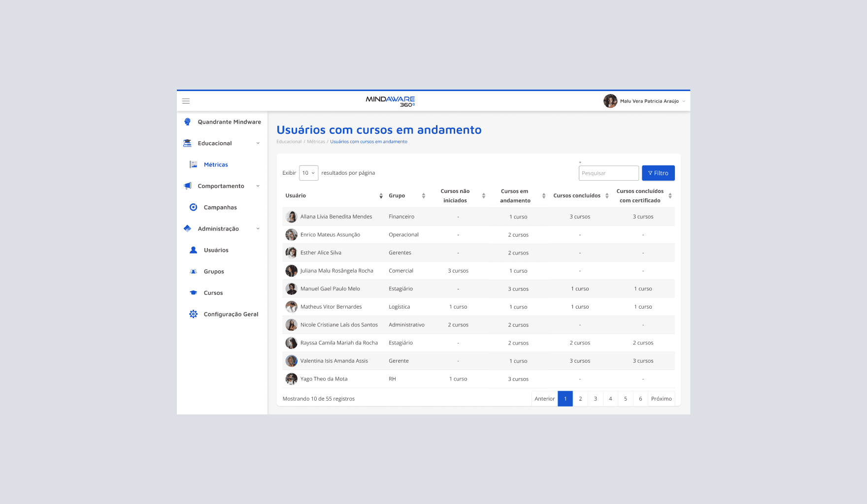Click Nicole Cristiane Laís dos Santos avatar

pyautogui.click(x=292, y=325)
